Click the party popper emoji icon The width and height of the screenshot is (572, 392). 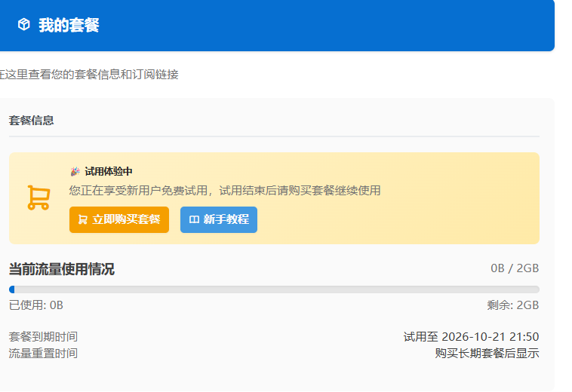coord(75,171)
